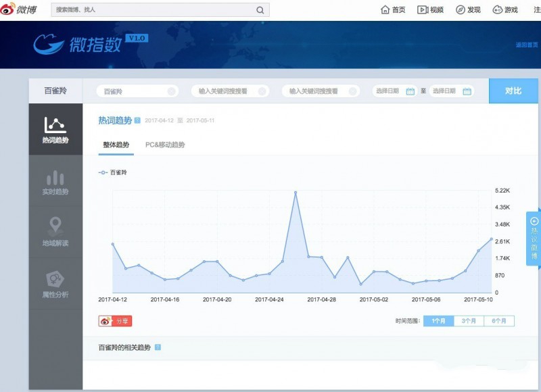
Task: Select 属性分析 gender sidebar item
Action: [x=55, y=283]
